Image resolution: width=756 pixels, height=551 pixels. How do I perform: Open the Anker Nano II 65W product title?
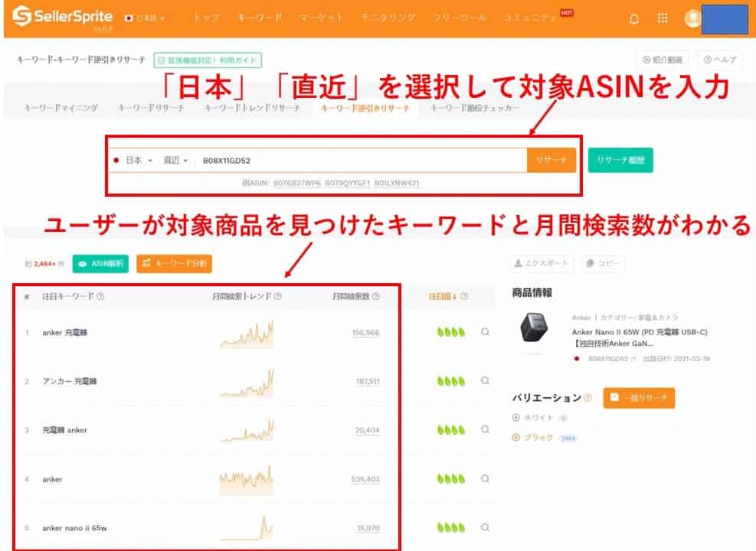(640, 337)
